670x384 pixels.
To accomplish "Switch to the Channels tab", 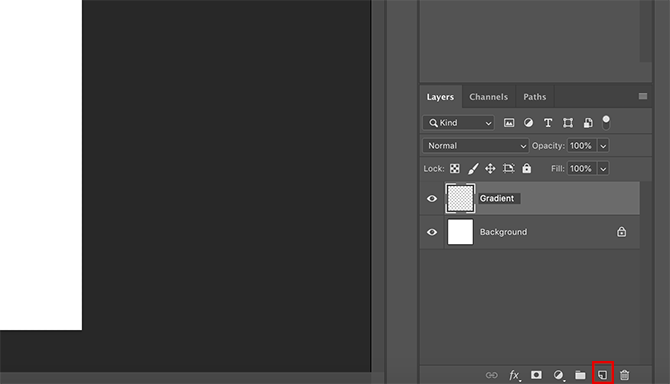I will 488,97.
